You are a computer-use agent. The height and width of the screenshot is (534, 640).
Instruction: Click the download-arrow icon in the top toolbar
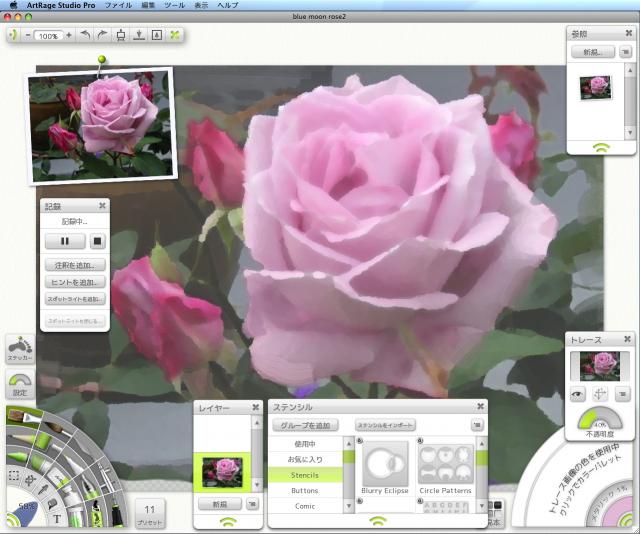click(x=139, y=35)
